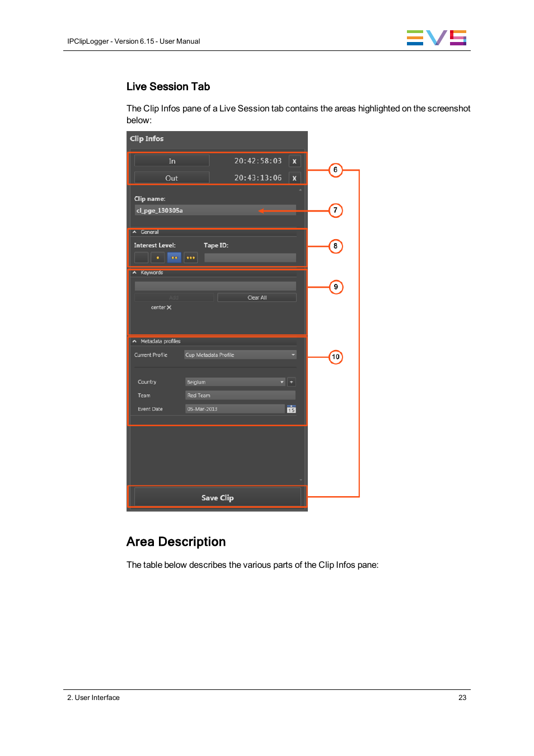
Task: Click the scroll-up arrow in Clip Infos pane
Action: coord(301,190)
